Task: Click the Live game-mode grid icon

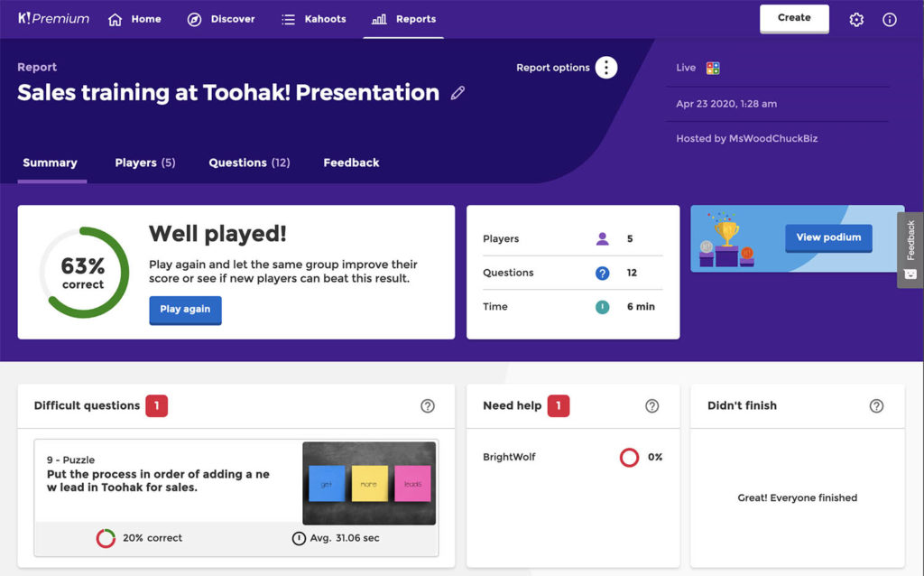Action: [712, 67]
